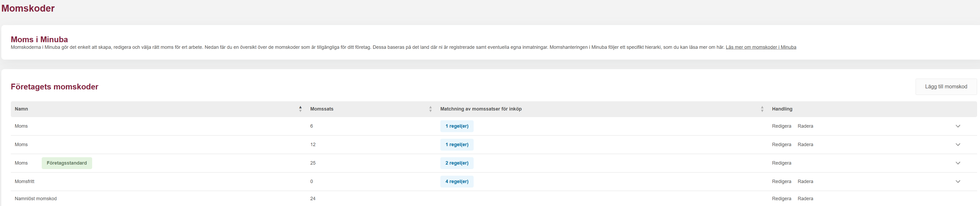Open the Läs mer om momskoder i Minuba link
The width and height of the screenshot is (980, 206).
(x=761, y=47)
